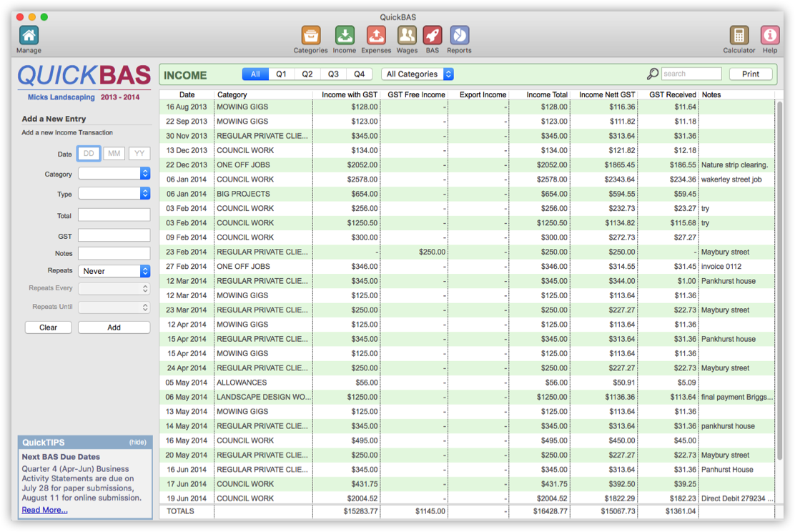Switch to the Q2 quarter tab
The height and width of the screenshot is (532, 795).
tap(307, 74)
